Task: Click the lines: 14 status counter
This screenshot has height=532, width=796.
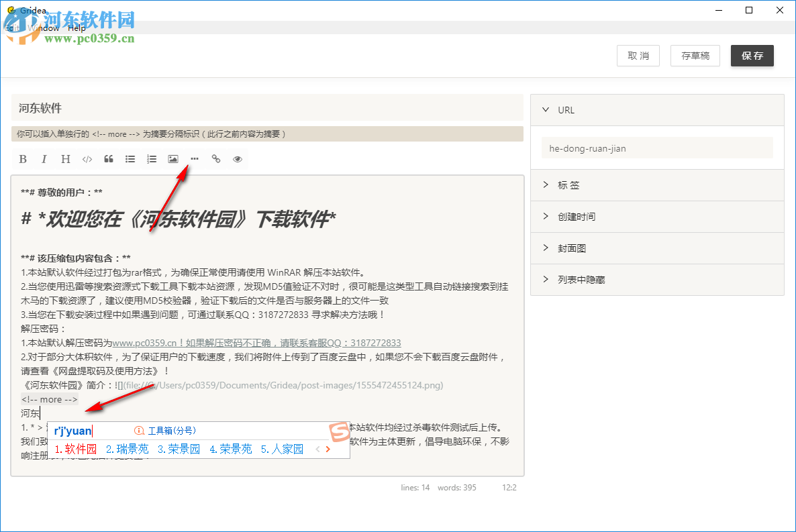Action: click(x=415, y=487)
